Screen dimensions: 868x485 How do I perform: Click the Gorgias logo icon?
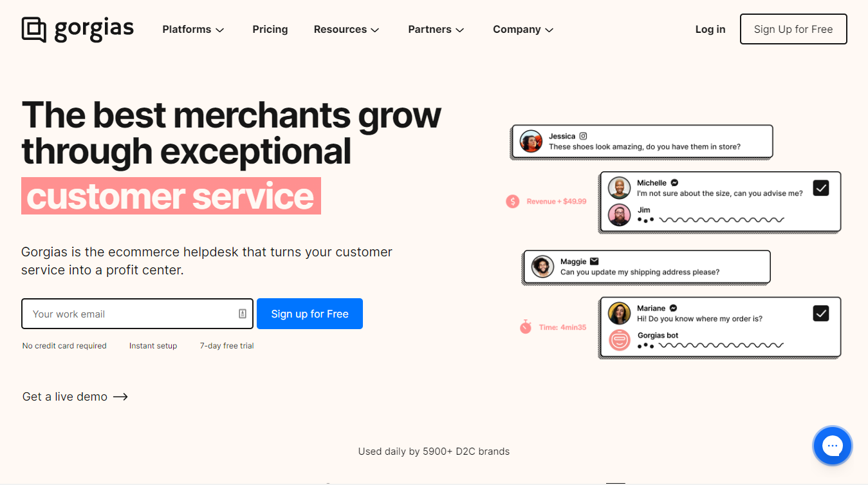(34, 30)
